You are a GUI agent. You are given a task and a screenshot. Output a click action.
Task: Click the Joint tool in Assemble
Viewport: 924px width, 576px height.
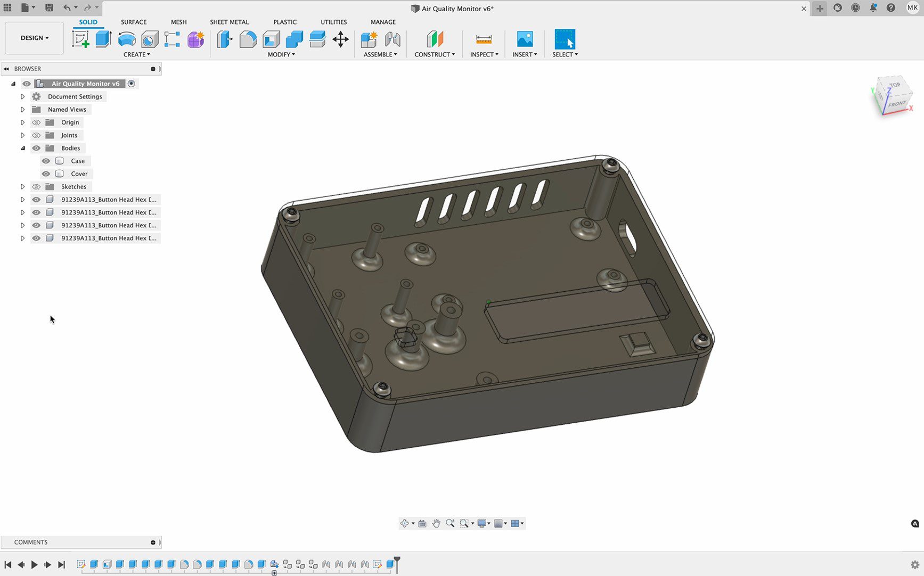tap(393, 39)
